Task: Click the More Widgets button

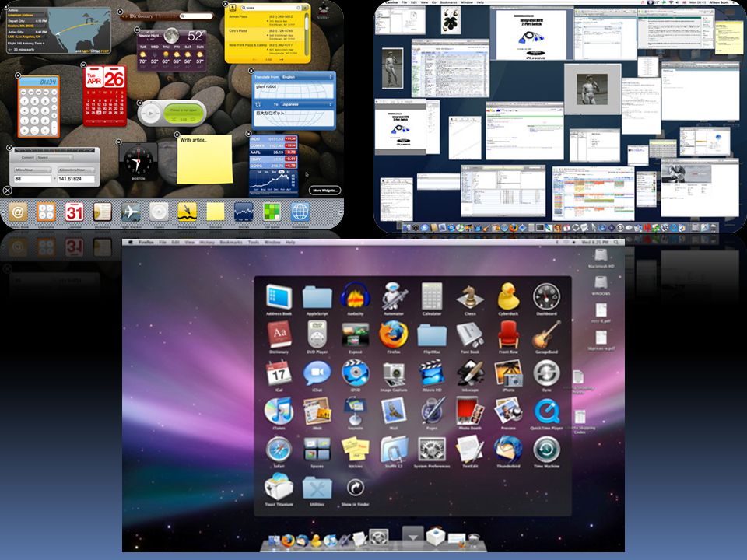Action: (x=324, y=190)
